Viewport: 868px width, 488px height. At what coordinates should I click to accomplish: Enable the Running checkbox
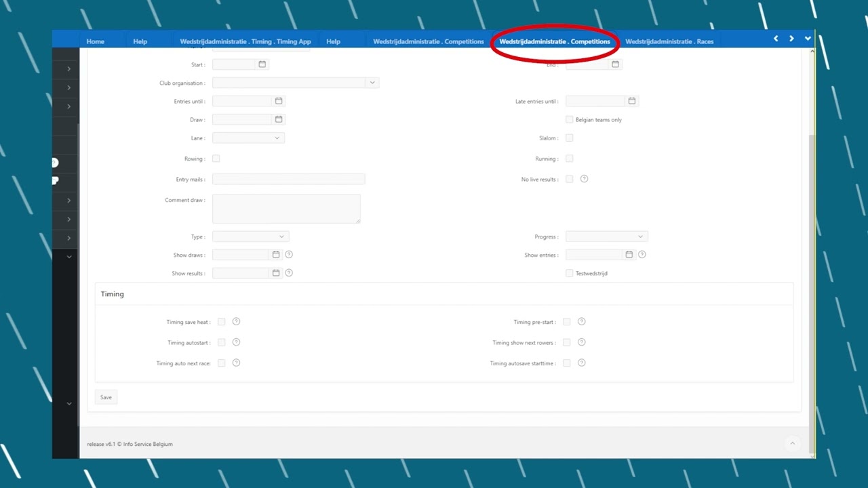coord(570,159)
